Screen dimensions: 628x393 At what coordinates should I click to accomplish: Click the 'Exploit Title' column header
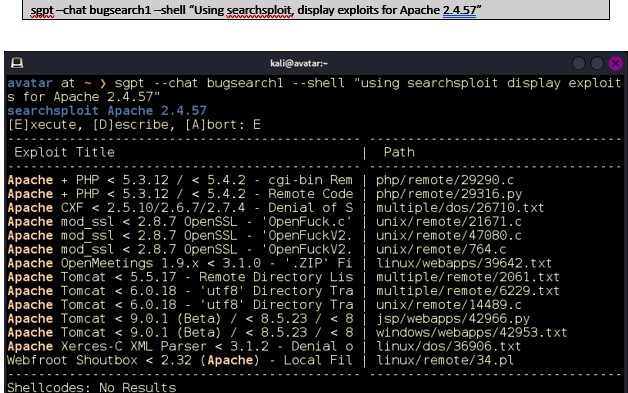tap(64, 152)
